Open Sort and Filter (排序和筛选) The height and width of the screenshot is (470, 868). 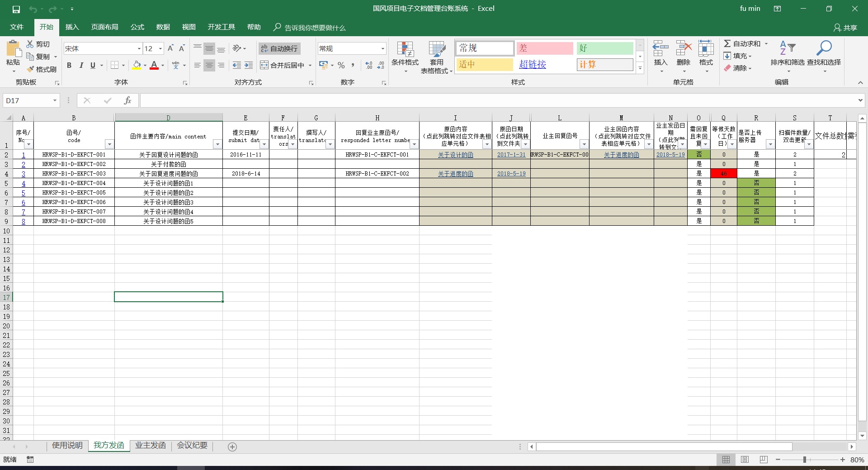[x=788, y=57]
